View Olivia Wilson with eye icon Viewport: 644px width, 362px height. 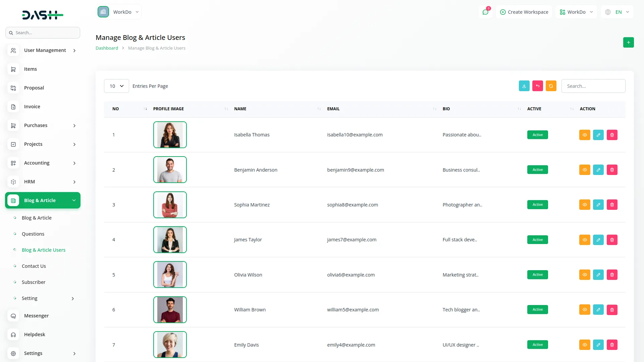(584, 275)
